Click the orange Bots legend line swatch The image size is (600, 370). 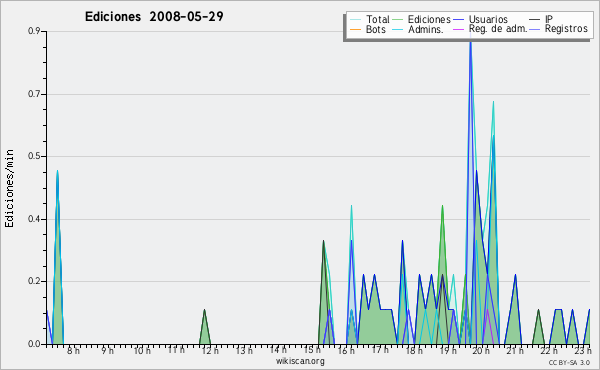click(x=355, y=29)
